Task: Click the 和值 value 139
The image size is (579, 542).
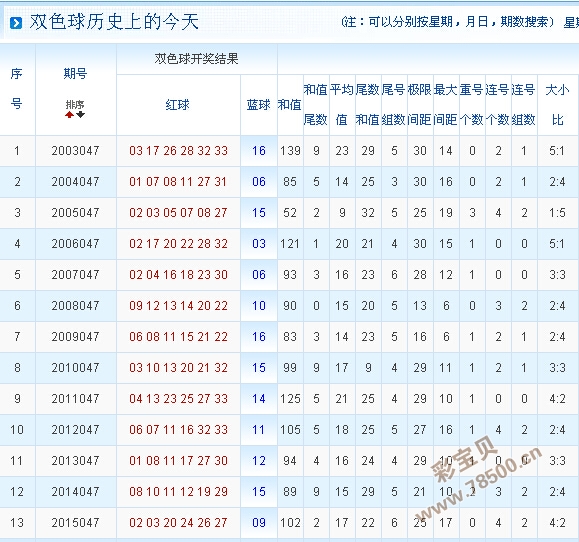Action: [290, 151]
